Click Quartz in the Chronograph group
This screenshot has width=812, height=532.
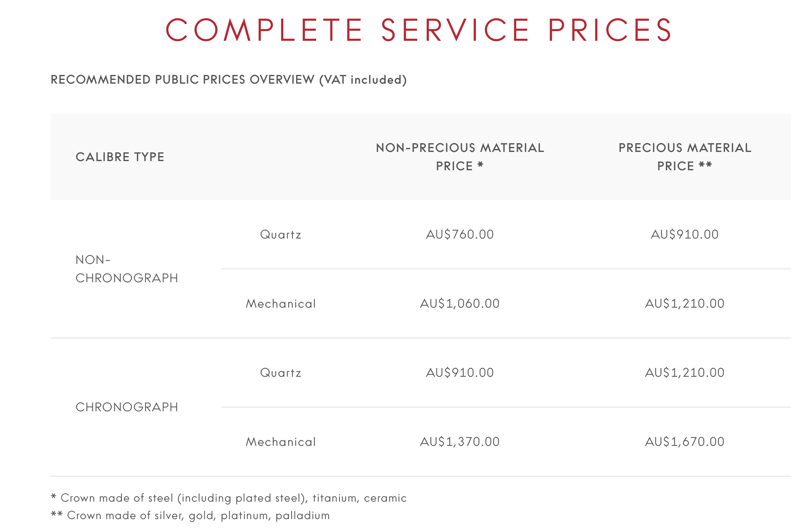tap(281, 373)
